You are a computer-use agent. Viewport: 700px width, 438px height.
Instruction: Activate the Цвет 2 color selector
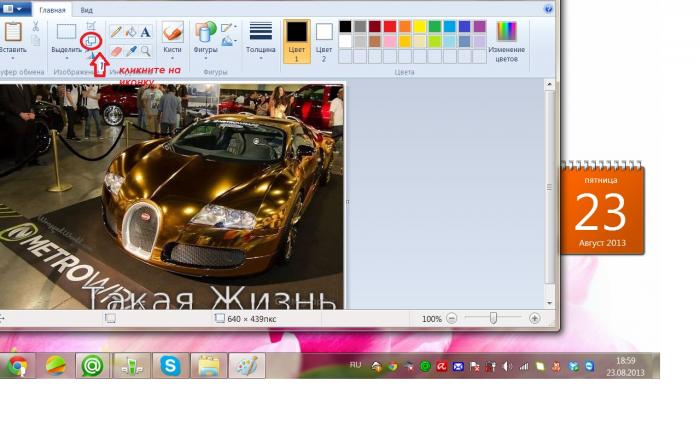[324, 40]
